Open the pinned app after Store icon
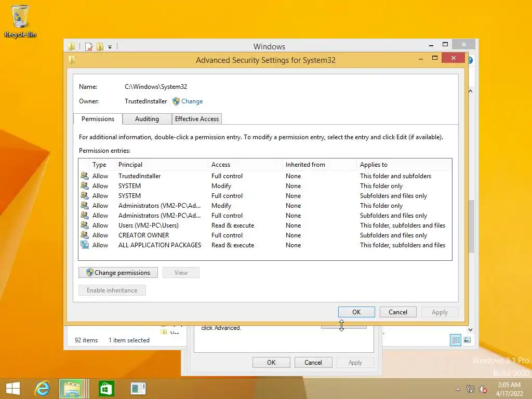The width and height of the screenshot is (532, 399). pos(138,389)
